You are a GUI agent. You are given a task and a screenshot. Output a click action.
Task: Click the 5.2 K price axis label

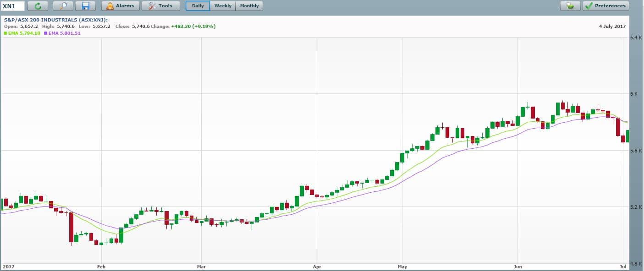[x=636, y=207]
